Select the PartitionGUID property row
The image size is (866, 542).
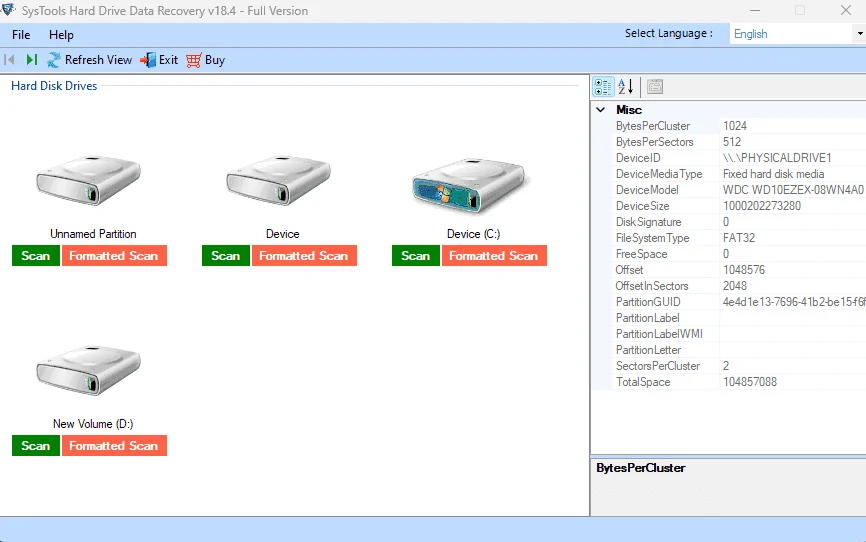[x=738, y=302]
